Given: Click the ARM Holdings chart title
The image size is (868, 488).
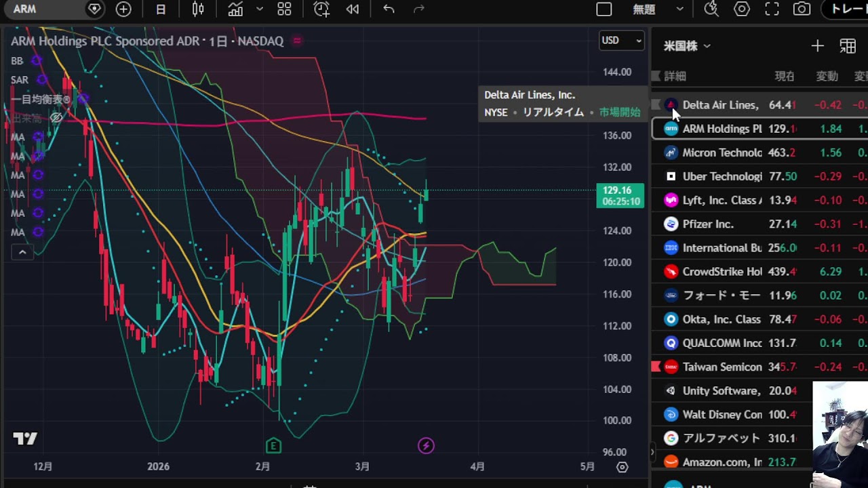Looking at the screenshot, I should click(x=147, y=41).
